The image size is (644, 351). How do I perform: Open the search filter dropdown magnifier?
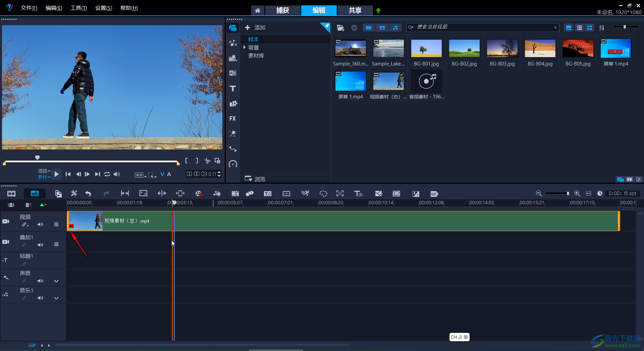411,27
